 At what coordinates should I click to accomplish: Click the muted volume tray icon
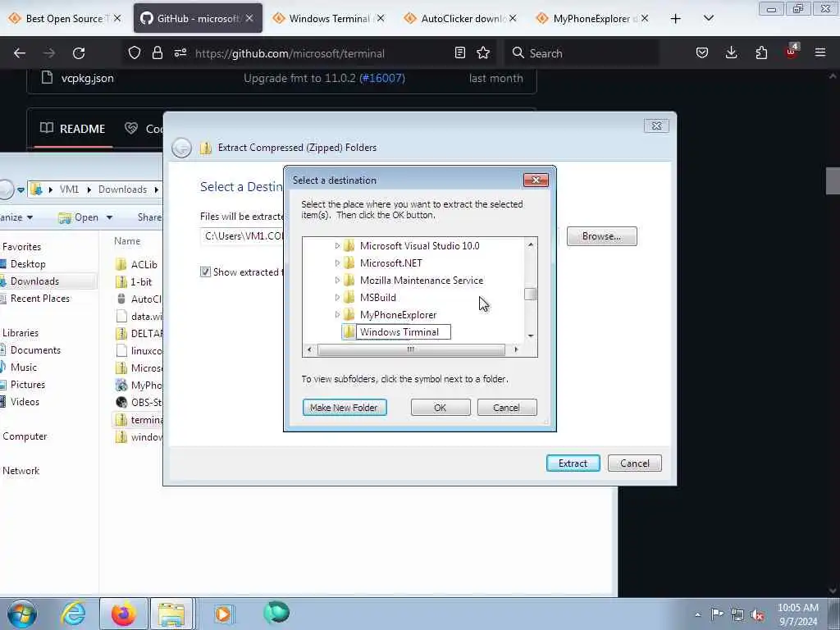[x=757, y=614]
